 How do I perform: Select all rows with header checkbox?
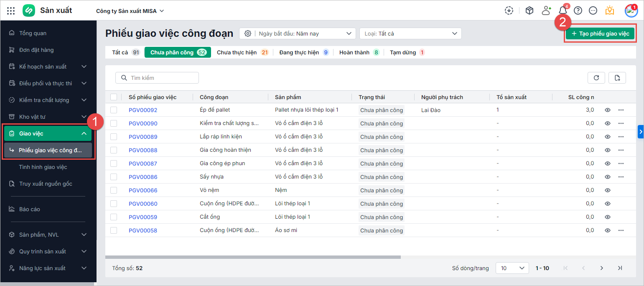[x=114, y=97]
